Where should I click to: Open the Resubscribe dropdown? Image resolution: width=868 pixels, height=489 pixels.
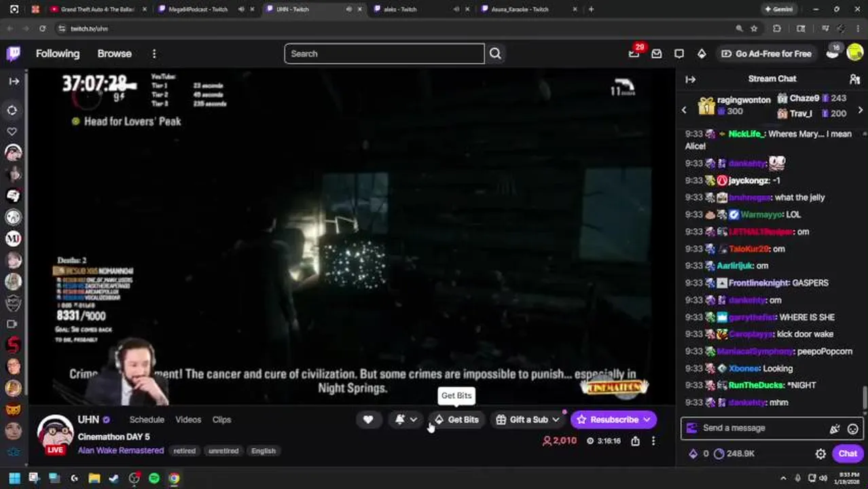click(614, 420)
